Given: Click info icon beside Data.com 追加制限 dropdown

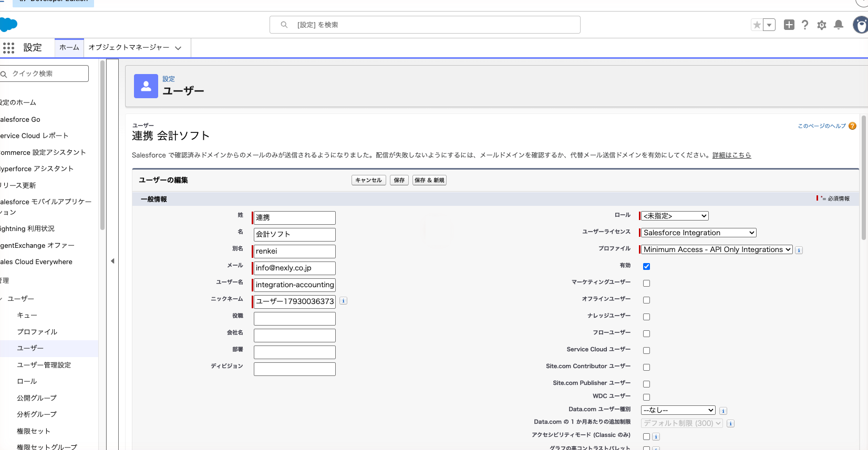Looking at the screenshot, I should [x=730, y=424].
